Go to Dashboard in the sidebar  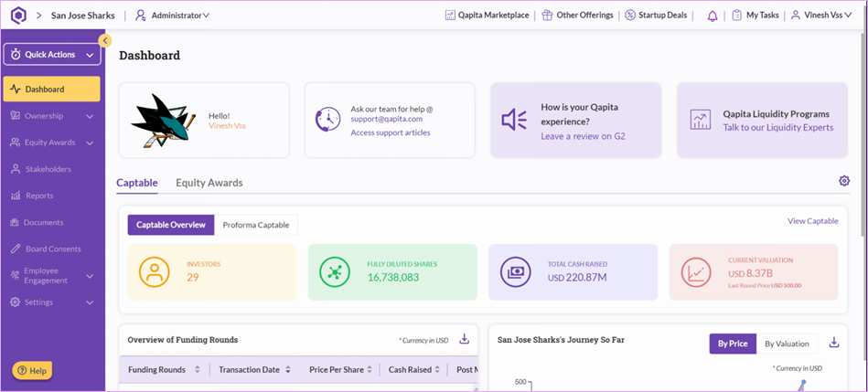point(52,89)
